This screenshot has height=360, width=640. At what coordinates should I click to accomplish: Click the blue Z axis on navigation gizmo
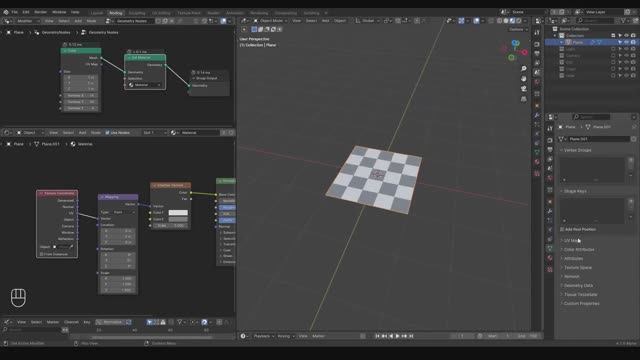pos(516,43)
